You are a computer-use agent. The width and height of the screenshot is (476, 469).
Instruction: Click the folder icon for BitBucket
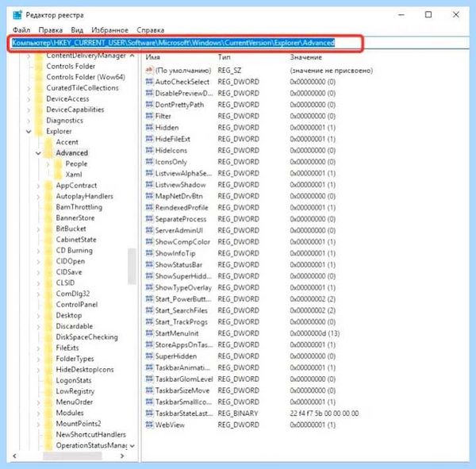48,229
